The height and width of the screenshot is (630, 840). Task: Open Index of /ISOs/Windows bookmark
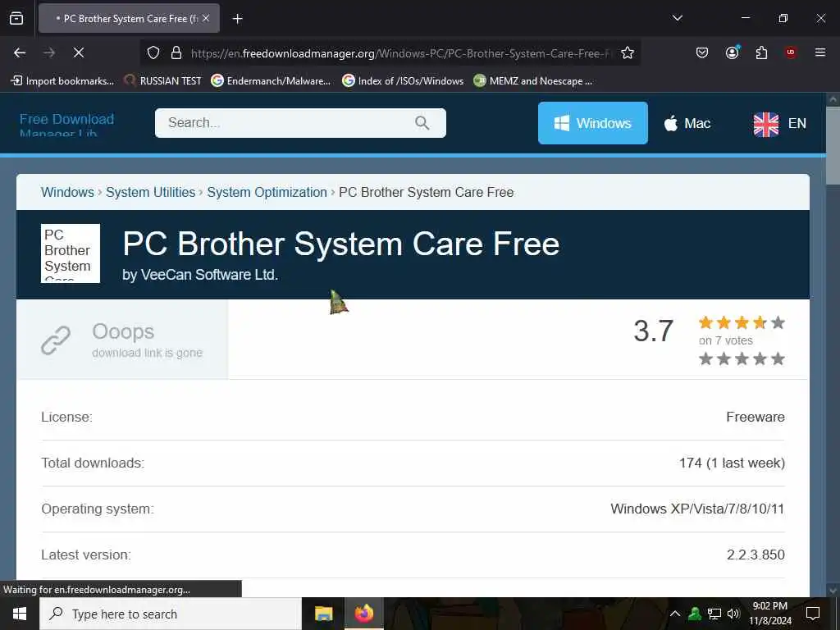click(403, 81)
